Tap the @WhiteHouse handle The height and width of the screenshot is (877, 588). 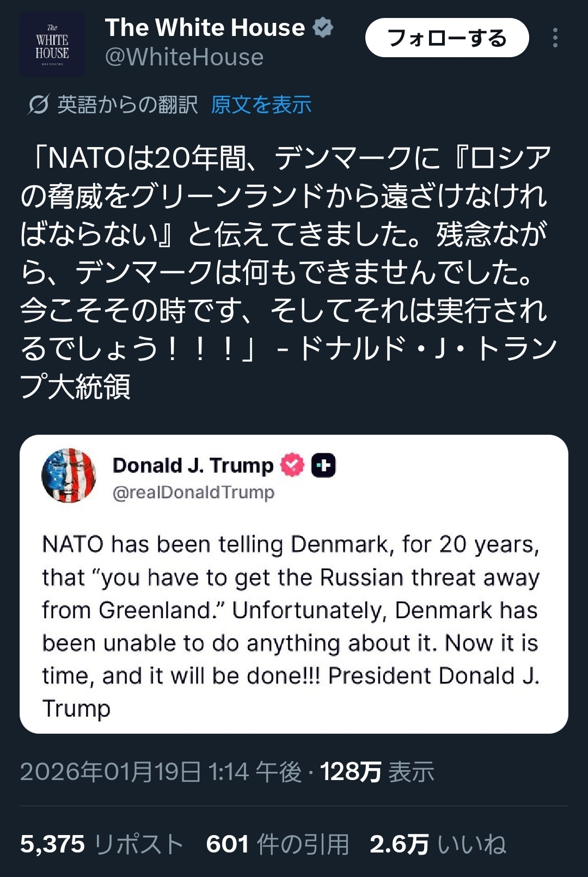(x=184, y=57)
